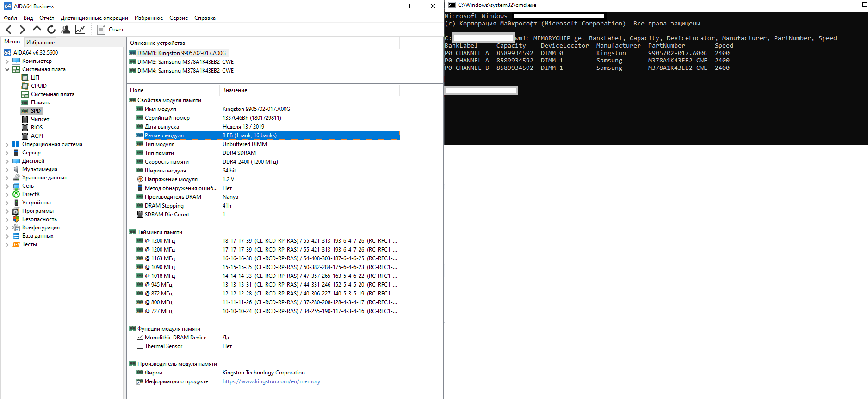The width and height of the screenshot is (868, 399).
Task: Click the Безопасность shield icon
Action: click(16, 219)
